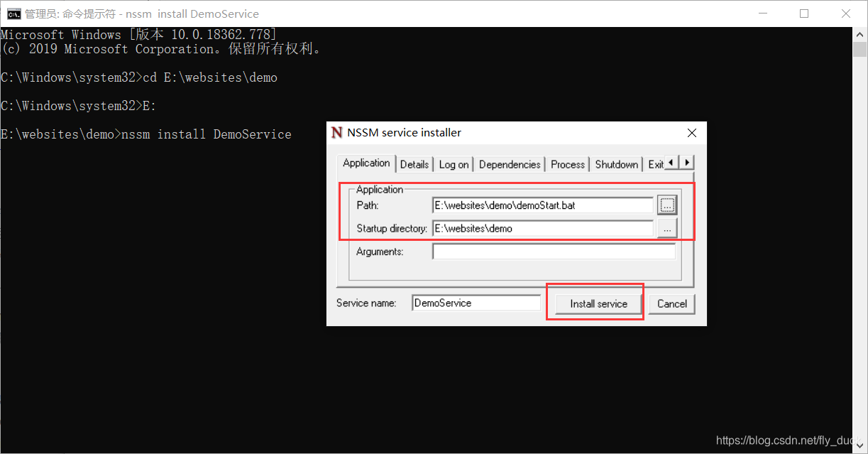Select the partially visible Exit tab
Viewport: 868px width, 454px height.
point(656,164)
